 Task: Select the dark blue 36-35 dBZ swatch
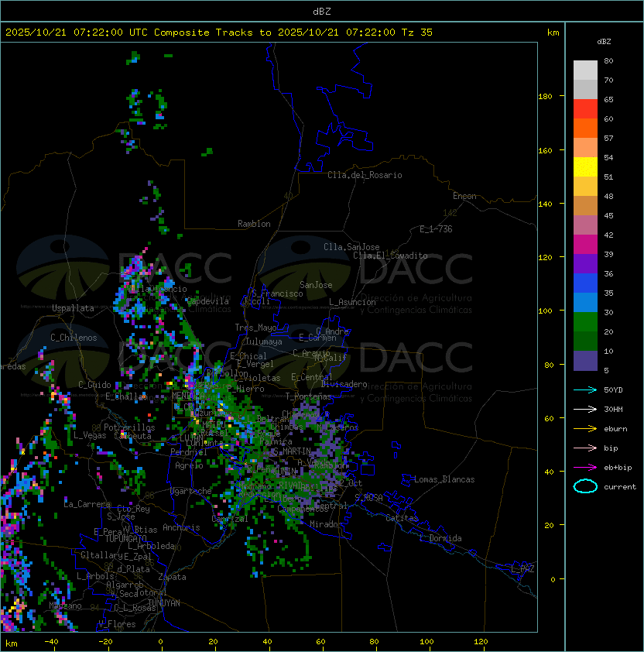pos(585,283)
